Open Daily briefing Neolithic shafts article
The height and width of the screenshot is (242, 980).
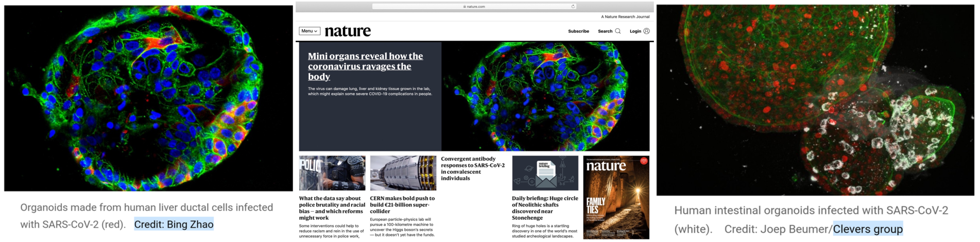point(545,208)
